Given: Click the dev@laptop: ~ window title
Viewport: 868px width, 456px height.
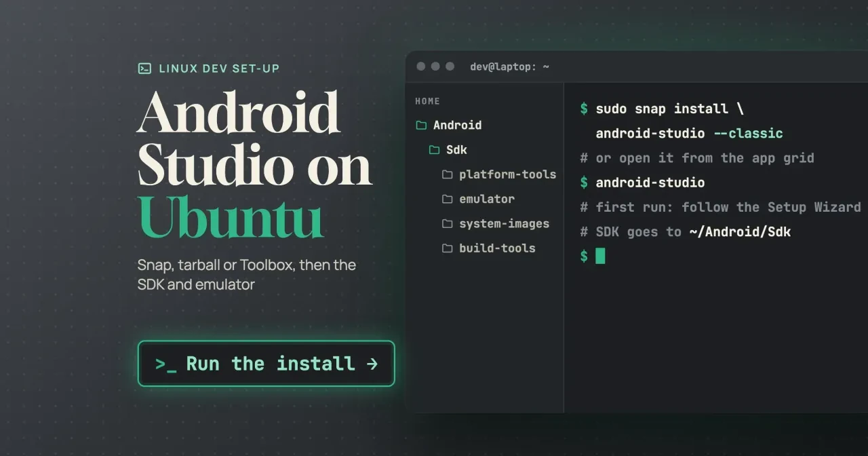Looking at the screenshot, I should coord(509,66).
